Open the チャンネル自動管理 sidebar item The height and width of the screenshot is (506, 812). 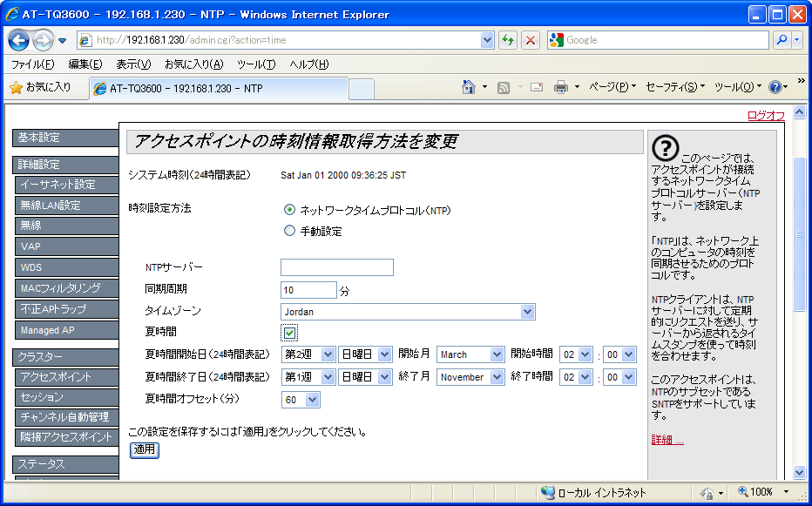click(x=67, y=417)
